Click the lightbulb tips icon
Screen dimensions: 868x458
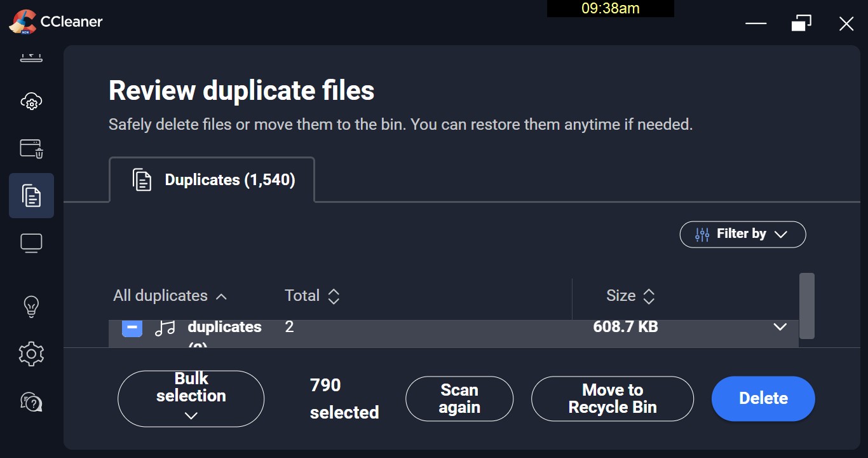coord(31,306)
